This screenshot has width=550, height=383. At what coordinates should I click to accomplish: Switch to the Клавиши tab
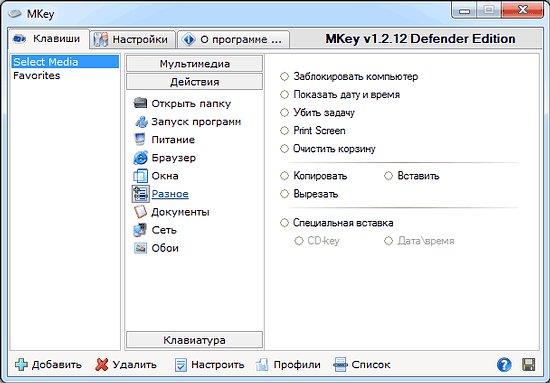coord(48,39)
